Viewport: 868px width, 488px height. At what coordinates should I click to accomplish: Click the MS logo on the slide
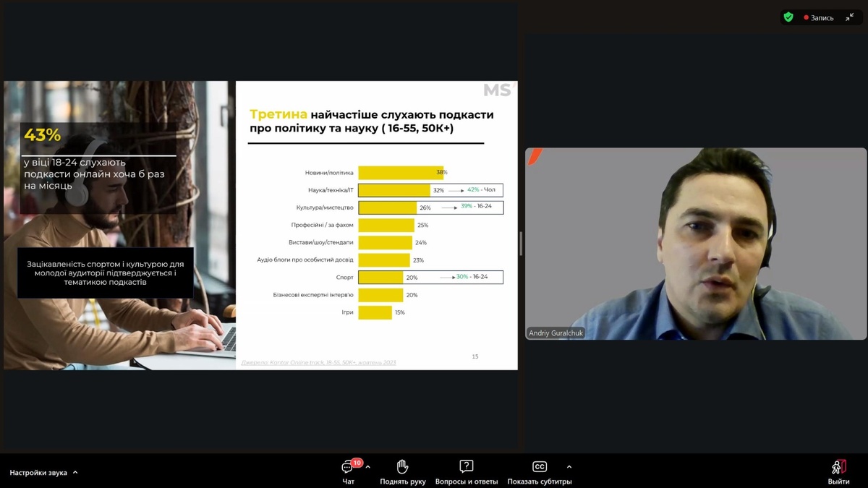pyautogui.click(x=498, y=90)
